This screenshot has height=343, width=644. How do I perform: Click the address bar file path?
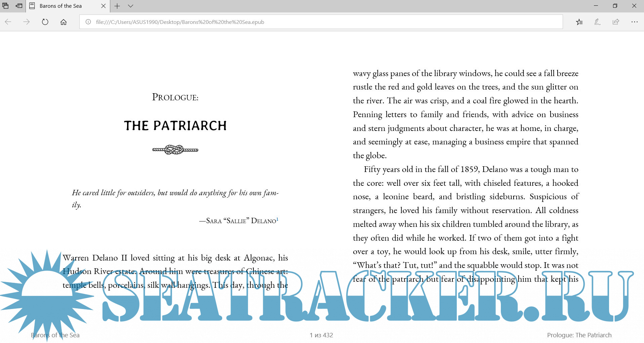click(x=180, y=22)
